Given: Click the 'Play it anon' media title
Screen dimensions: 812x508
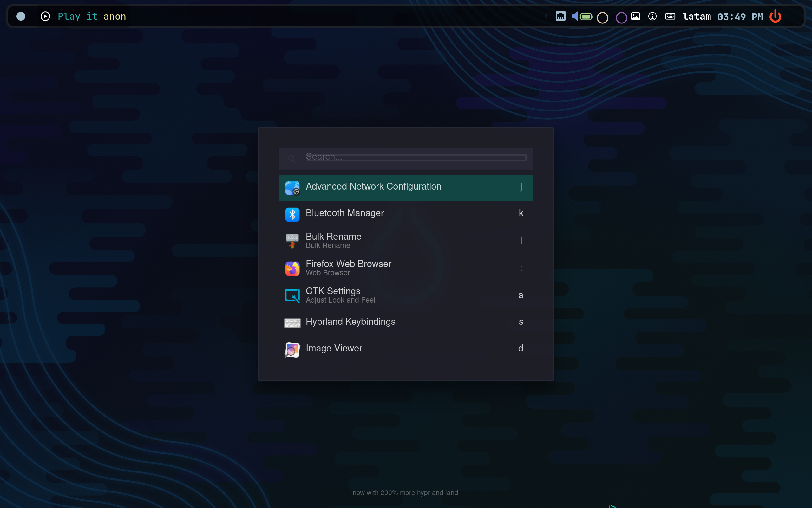Looking at the screenshot, I should pos(92,17).
